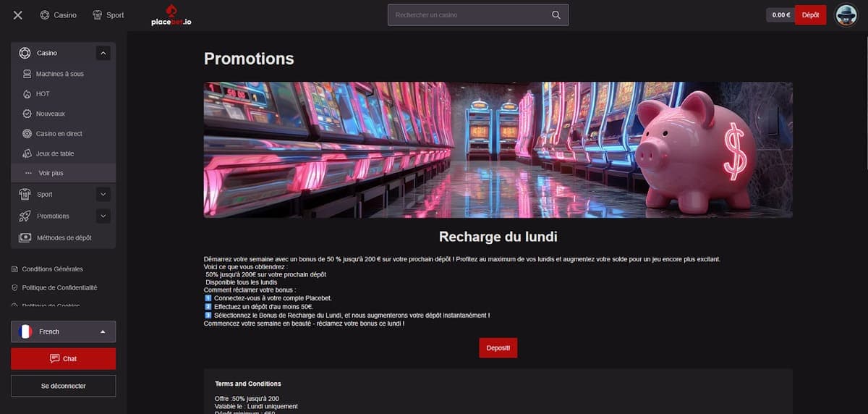Click the Machines à sous icon
The width and height of the screenshot is (868, 414).
(27, 74)
